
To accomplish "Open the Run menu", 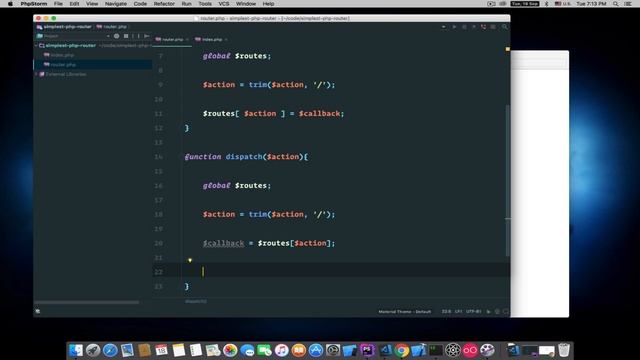I will pyautogui.click(x=187, y=4).
